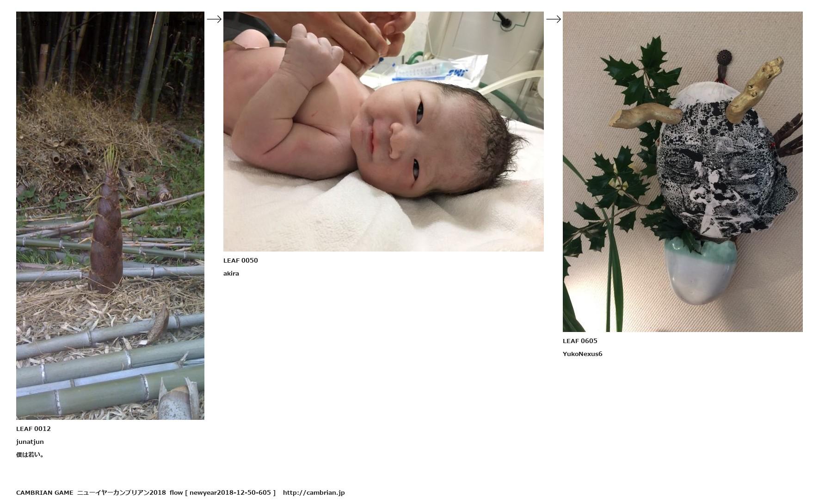Click the flow newyear2018-12-50-605 identifier
Viewport: 819px width, 504px height.
222,492
